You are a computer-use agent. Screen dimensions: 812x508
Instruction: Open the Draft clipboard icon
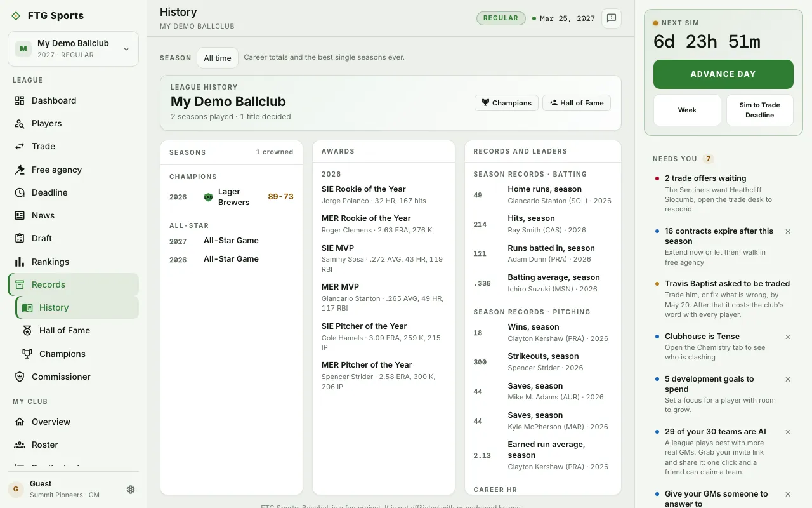[20, 238]
